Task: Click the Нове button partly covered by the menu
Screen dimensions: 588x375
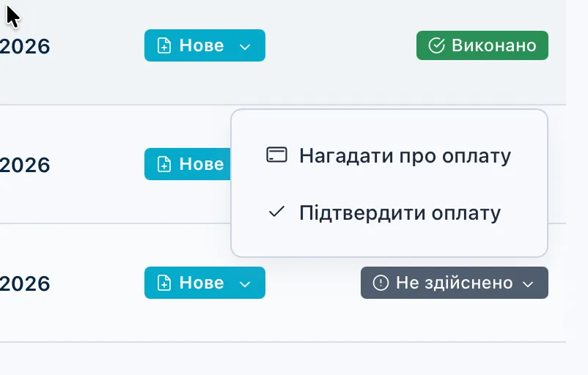Action: point(201,164)
